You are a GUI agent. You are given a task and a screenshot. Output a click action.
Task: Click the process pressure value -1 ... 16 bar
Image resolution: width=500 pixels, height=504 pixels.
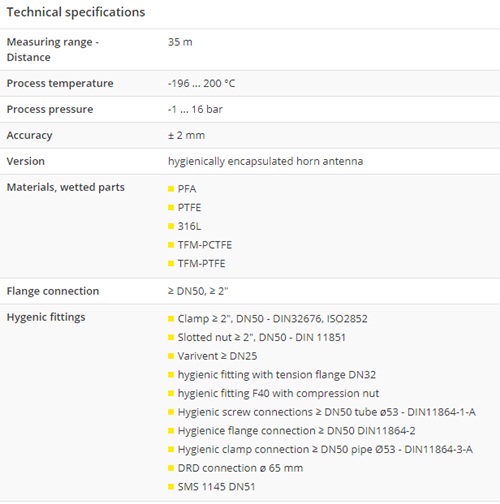coord(195,109)
